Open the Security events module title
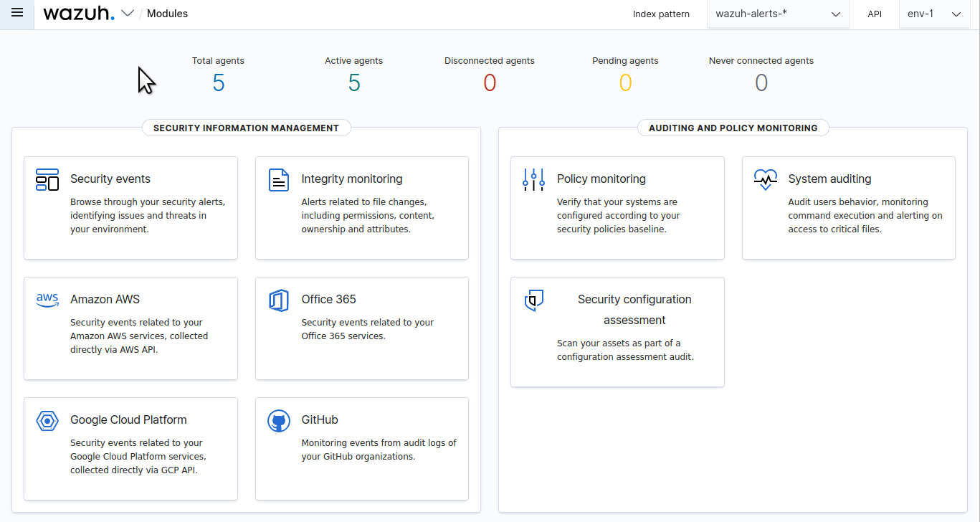 coord(110,179)
